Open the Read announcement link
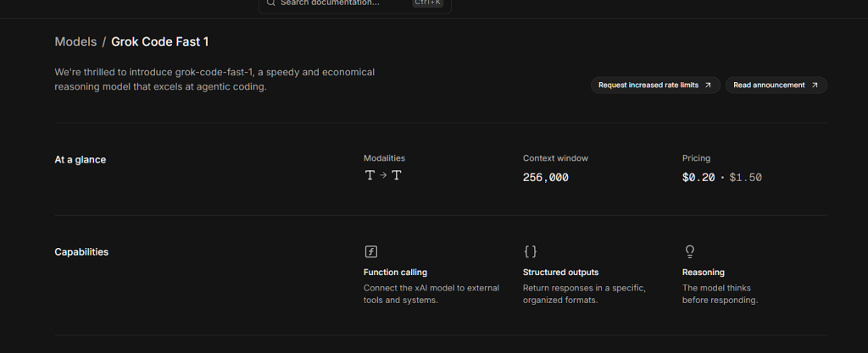Viewport: 868px width, 353px height. tap(776, 85)
